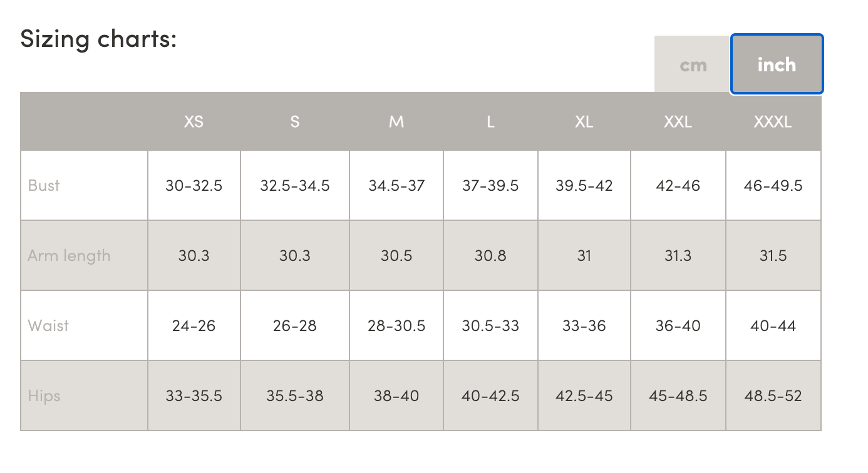The width and height of the screenshot is (868, 473).
Task: Click the L bust cell 37-39.5
Action: tap(490, 186)
